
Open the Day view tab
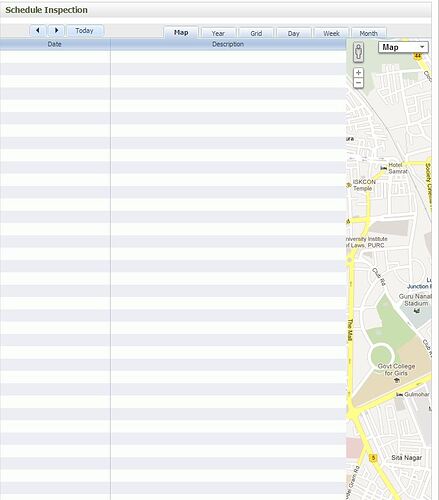(294, 33)
